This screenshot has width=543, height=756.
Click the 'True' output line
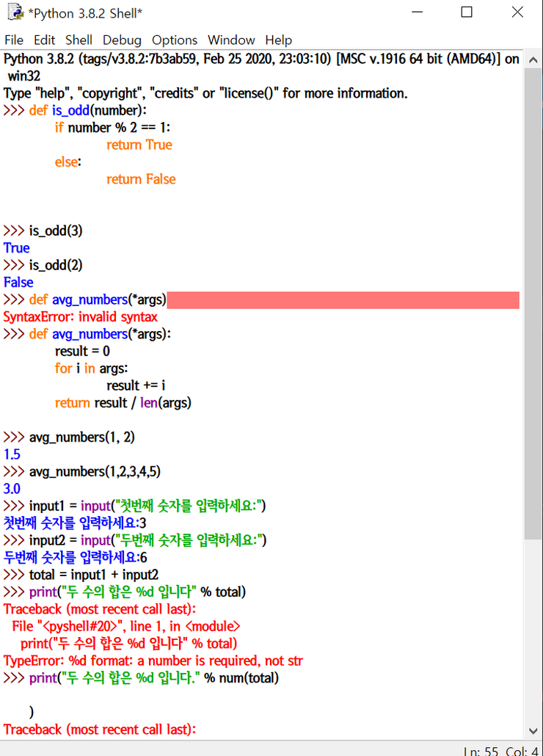(16, 248)
